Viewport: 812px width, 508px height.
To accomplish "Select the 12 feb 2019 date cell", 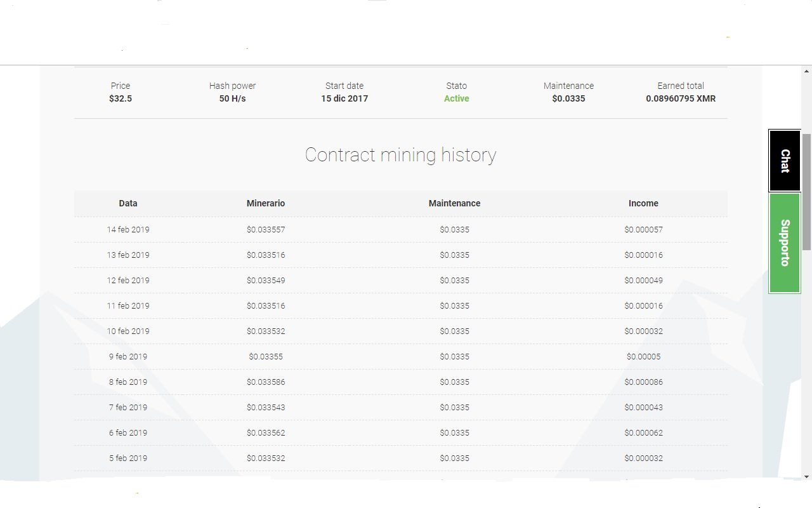I will tap(128, 280).
